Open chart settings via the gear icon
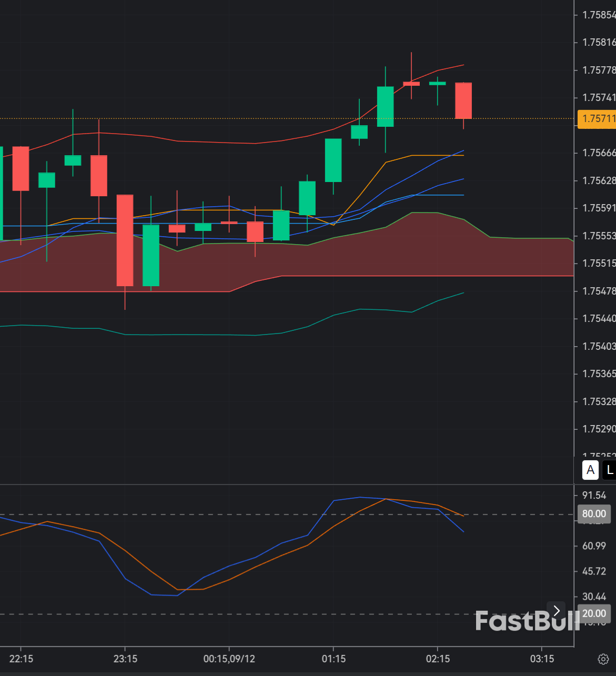The height and width of the screenshot is (676, 616). [x=603, y=658]
